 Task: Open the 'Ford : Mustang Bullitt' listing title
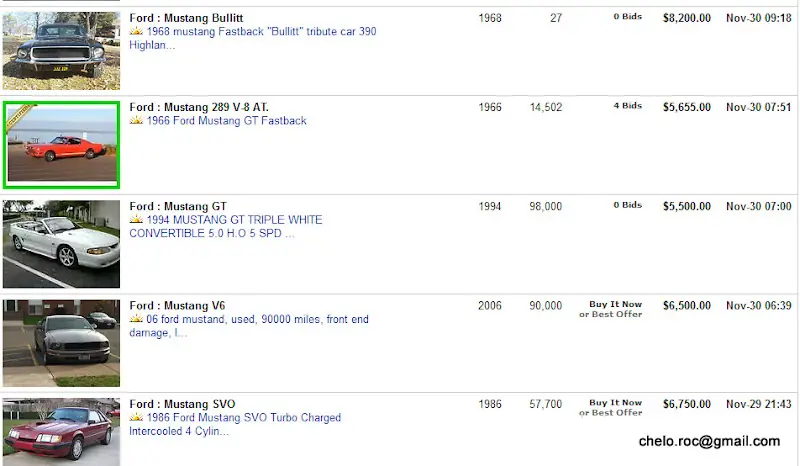click(186, 18)
